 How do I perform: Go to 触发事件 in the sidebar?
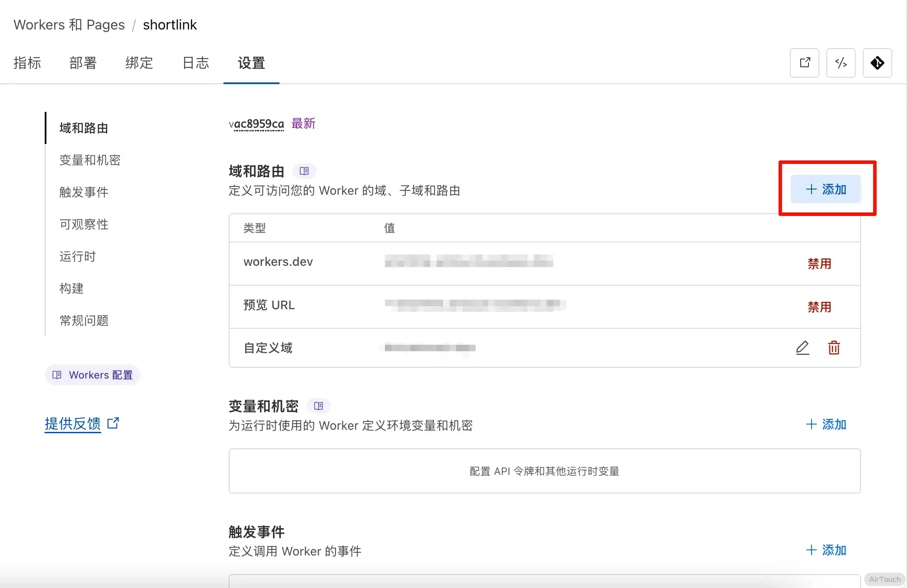pyautogui.click(x=84, y=192)
